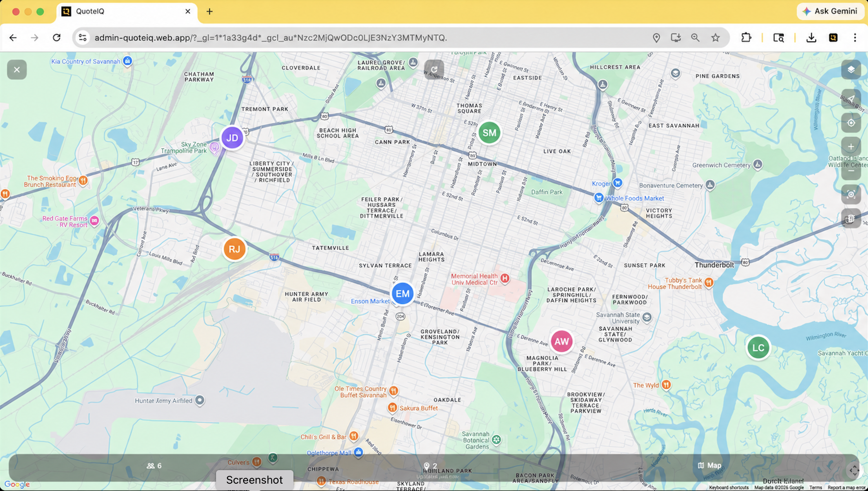Click the Whole Foods Market place pin
This screenshot has height=491, width=868.
tap(599, 197)
